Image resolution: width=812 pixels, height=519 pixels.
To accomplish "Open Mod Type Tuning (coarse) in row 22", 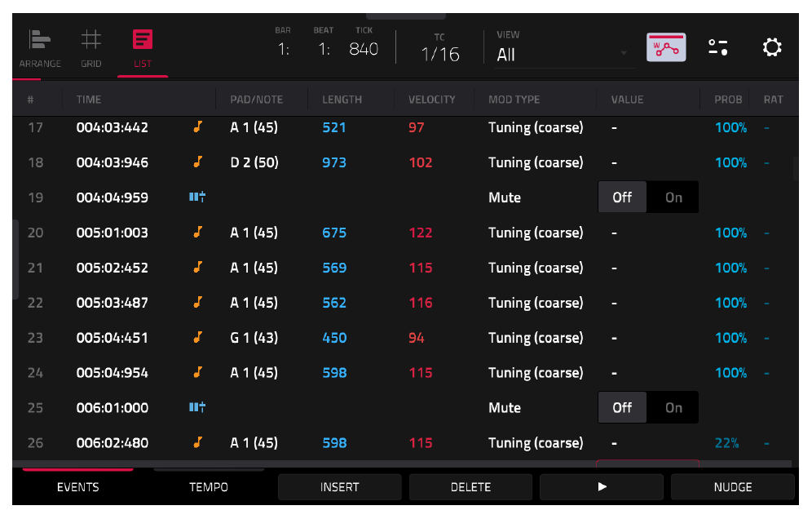I will 536,303.
